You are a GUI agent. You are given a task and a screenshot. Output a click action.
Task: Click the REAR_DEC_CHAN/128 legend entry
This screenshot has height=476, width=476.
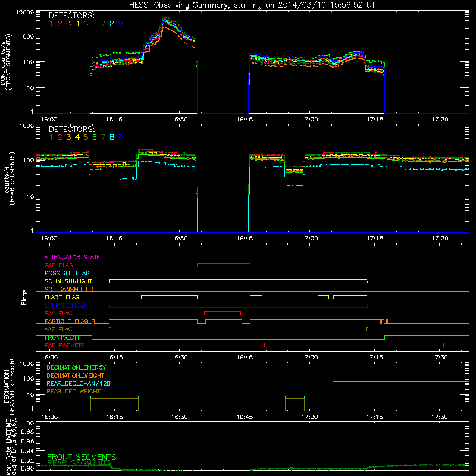tap(79, 383)
